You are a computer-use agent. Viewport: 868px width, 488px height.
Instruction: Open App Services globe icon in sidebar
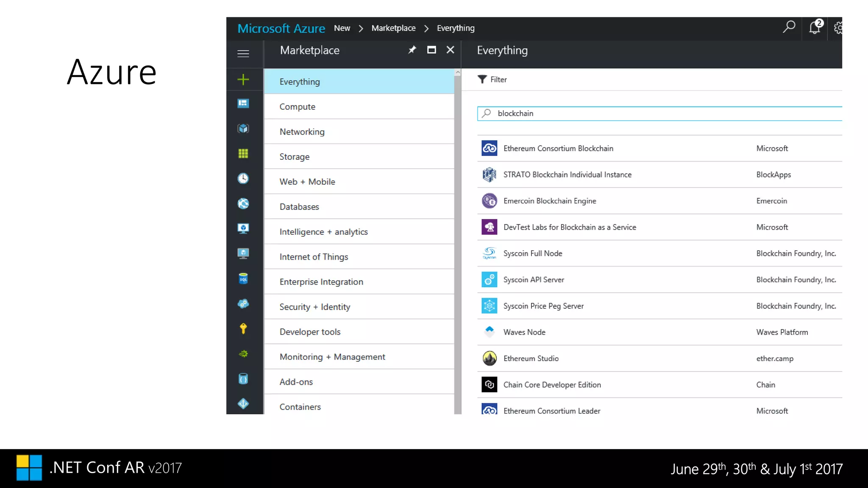243,203
